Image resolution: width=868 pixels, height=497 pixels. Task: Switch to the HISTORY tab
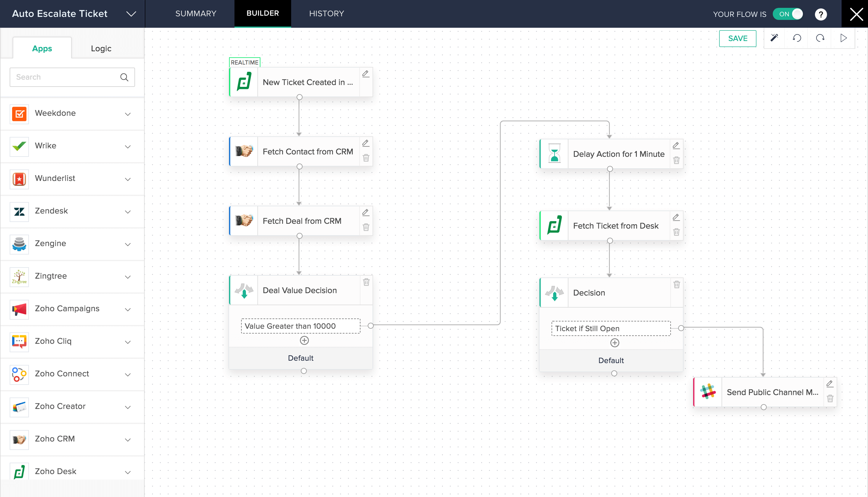coord(325,13)
